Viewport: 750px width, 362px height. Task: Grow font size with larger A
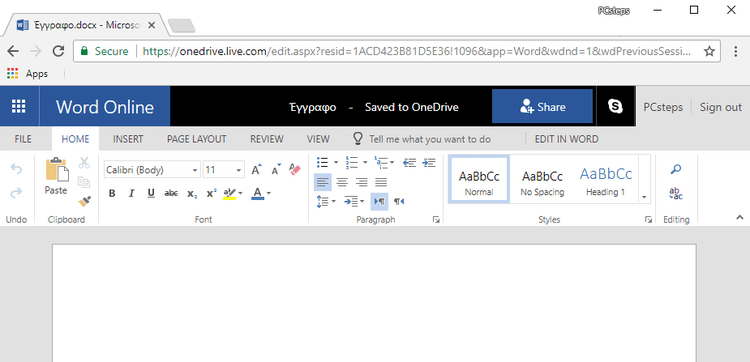256,170
